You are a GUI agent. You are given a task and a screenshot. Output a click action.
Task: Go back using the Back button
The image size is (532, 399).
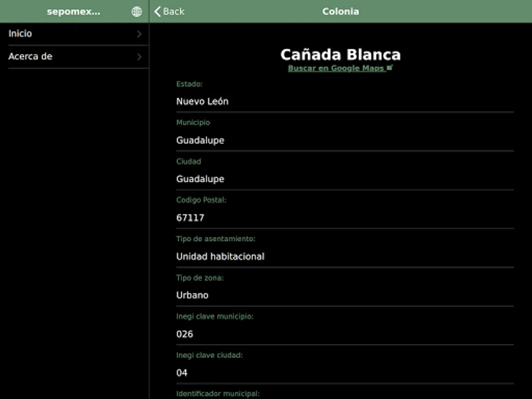point(169,12)
